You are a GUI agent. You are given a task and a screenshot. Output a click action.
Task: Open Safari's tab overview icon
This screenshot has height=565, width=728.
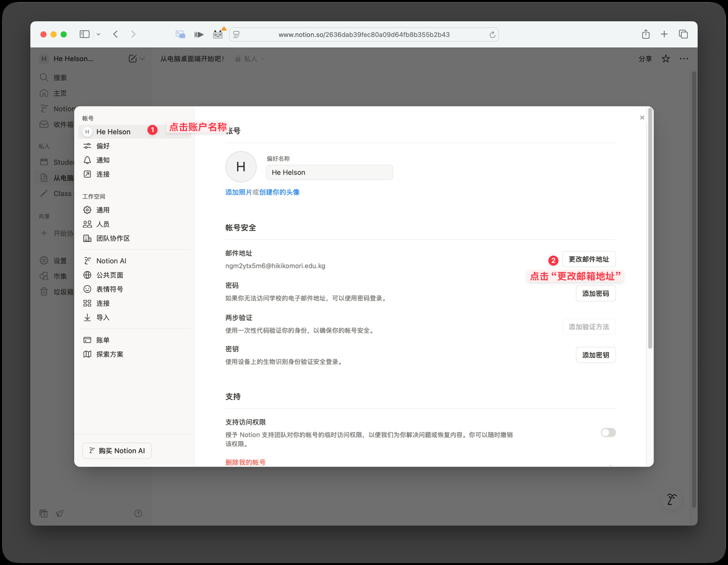[x=683, y=34]
